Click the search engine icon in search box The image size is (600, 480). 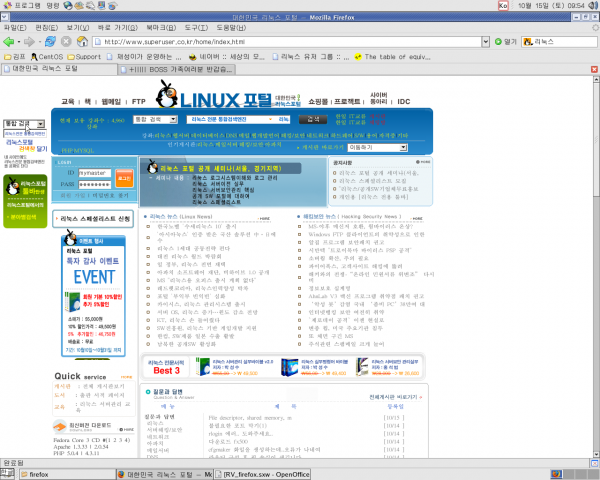point(528,42)
